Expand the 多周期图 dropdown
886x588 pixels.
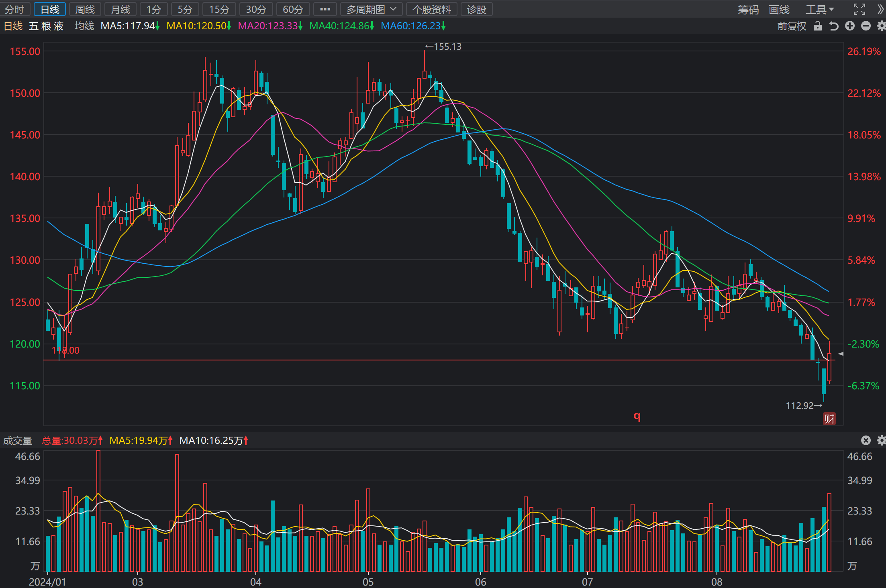coord(371,9)
